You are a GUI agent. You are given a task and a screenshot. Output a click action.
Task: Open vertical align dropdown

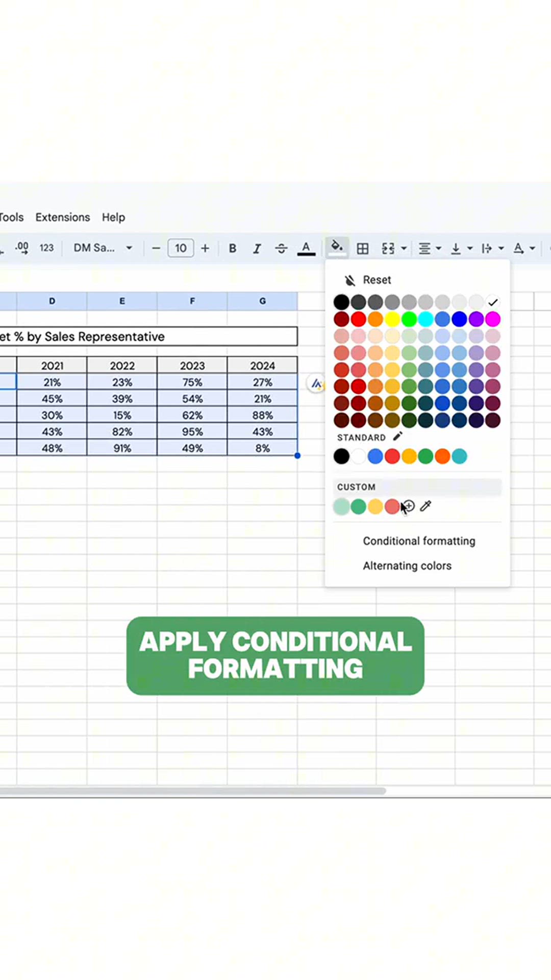(x=461, y=249)
